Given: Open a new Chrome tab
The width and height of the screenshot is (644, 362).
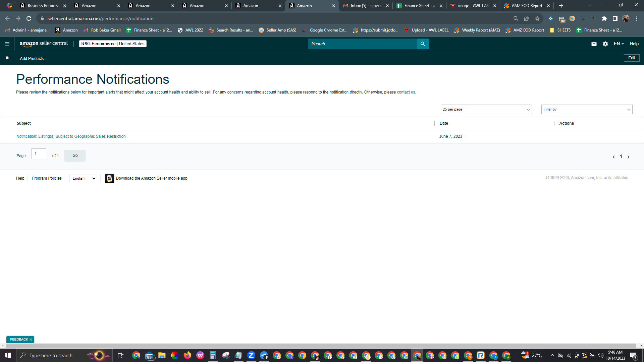Looking at the screenshot, I should pos(561,6).
